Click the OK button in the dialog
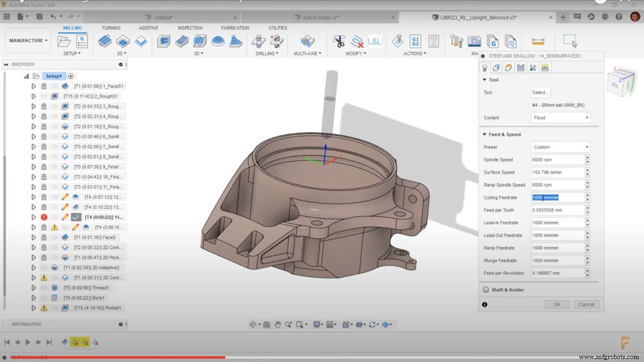This screenshot has height=362, width=644. [x=557, y=304]
